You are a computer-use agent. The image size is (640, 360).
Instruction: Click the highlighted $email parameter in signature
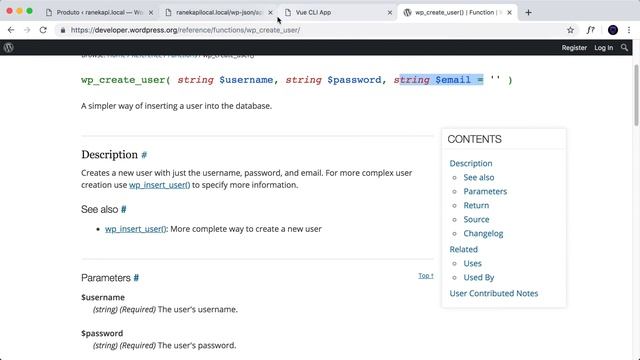[453, 80]
